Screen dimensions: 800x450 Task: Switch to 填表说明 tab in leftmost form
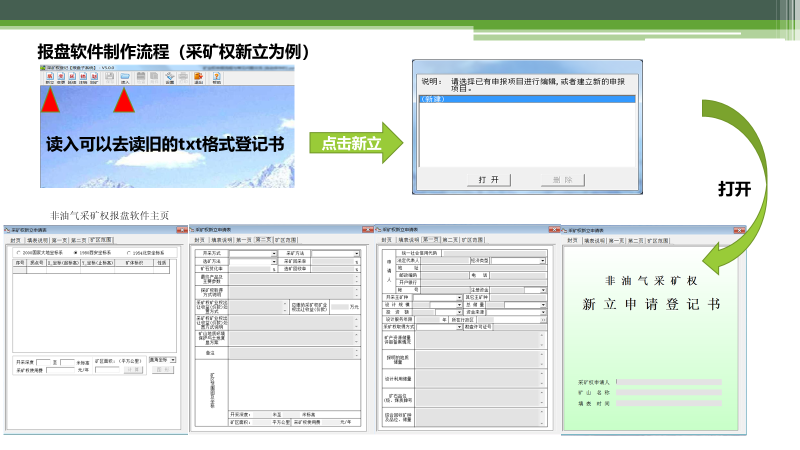click(38, 241)
